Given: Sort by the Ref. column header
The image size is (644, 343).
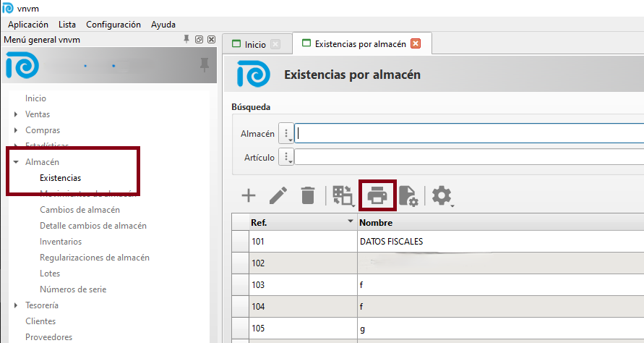Looking at the screenshot, I should [296, 222].
